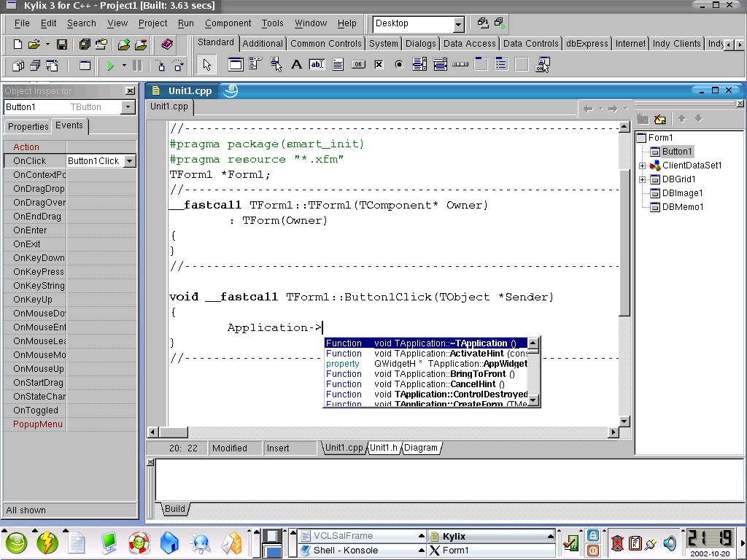Toggle the arrow pointer selection tool

[x=206, y=65]
